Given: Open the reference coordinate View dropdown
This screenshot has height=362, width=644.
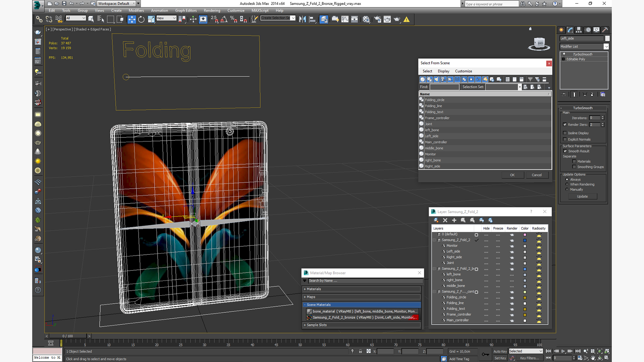Looking at the screenshot, I should point(166,18).
